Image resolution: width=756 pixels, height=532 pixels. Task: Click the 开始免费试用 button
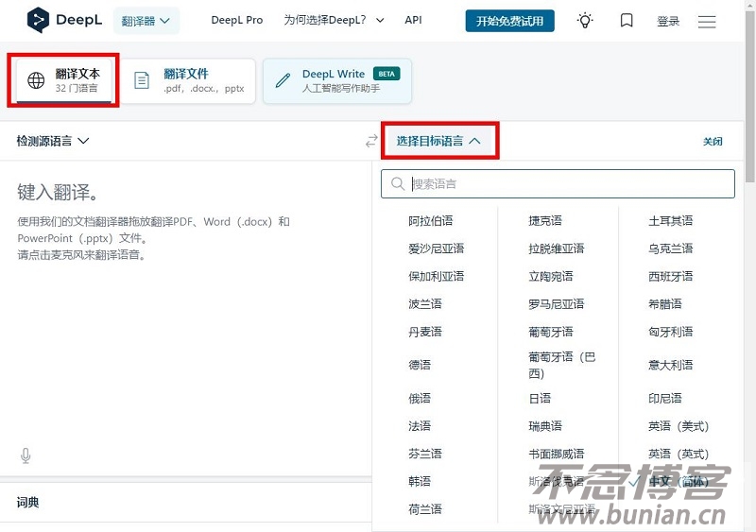[509, 21]
